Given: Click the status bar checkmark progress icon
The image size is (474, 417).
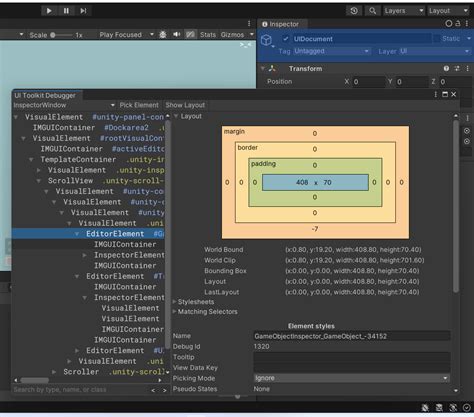Looking at the screenshot, I should point(467,407).
